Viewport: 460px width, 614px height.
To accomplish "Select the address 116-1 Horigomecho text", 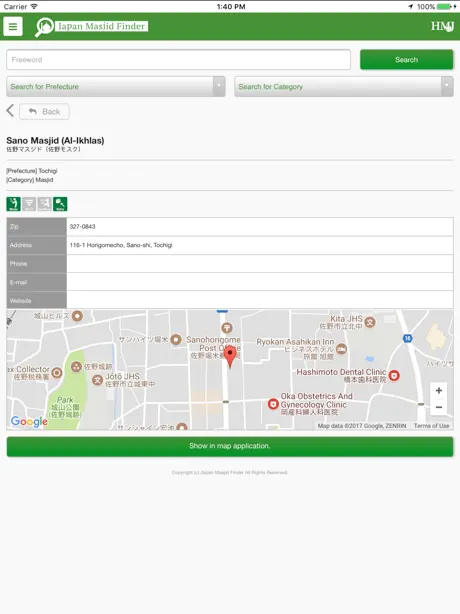I will coord(121,245).
